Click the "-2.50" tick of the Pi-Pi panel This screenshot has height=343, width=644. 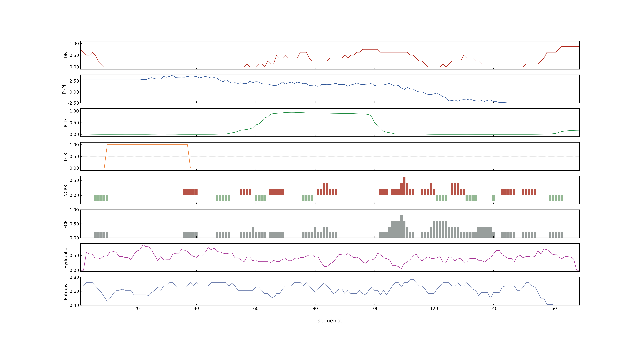[73, 103]
